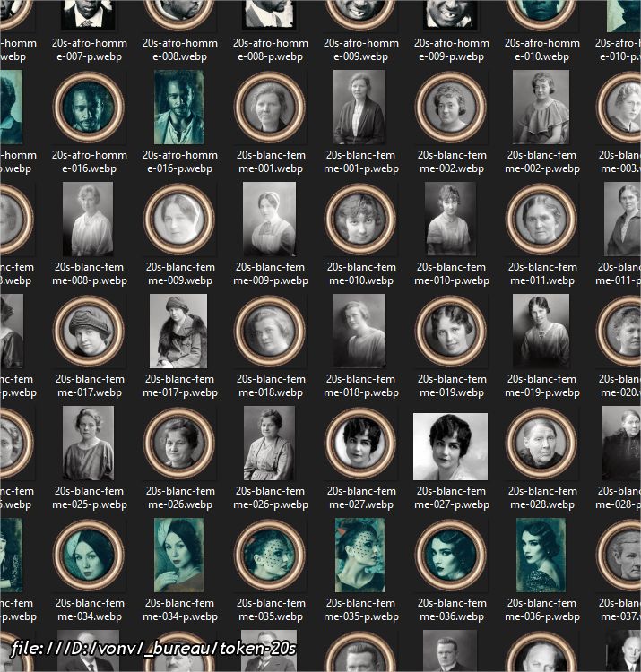
Task: Open the 20s-blanc-femme-036.webp token thumbnail
Action: click(451, 555)
